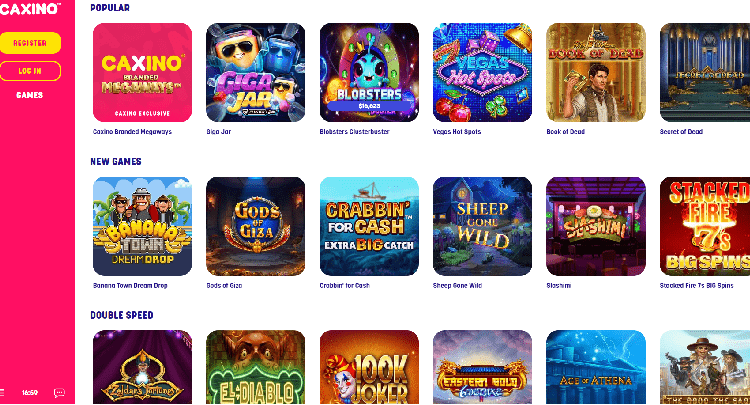750x405 pixels.
Task: Click the Secret of Dead title link
Action: click(x=681, y=131)
